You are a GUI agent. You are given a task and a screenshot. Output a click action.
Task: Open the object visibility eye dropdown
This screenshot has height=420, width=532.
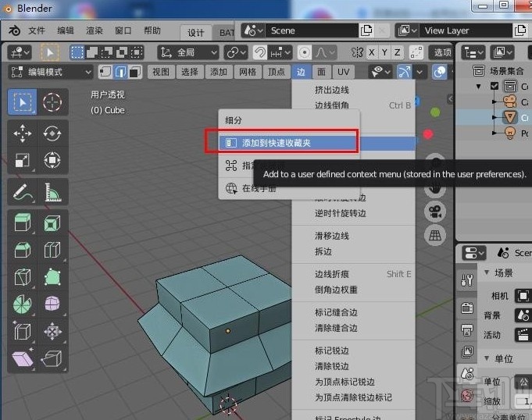pos(380,72)
